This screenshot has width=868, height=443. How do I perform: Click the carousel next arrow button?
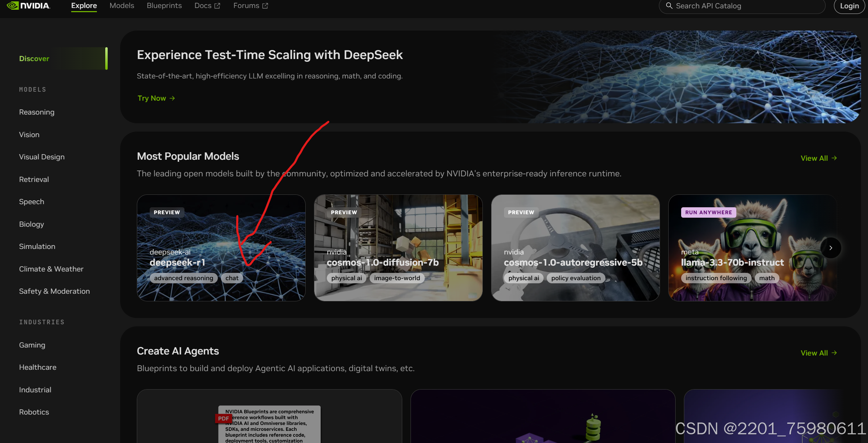pyautogui.click(x=830, y=248)
